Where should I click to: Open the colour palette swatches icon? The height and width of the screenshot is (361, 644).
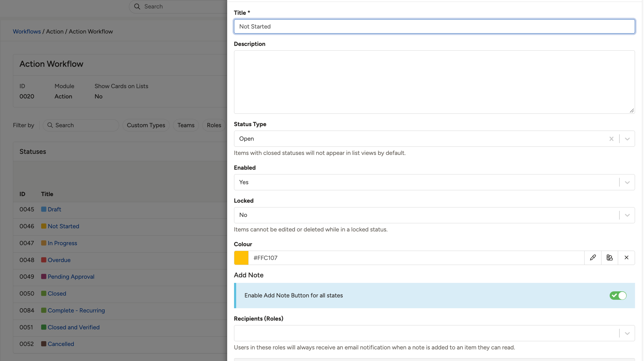(x=610, y=258)
